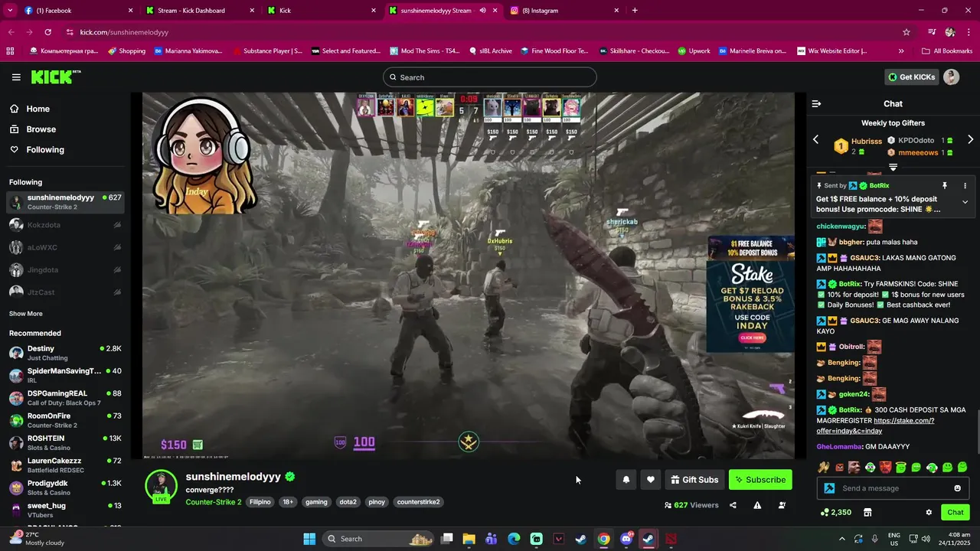Click the Get KICKs button

(911, 77)
